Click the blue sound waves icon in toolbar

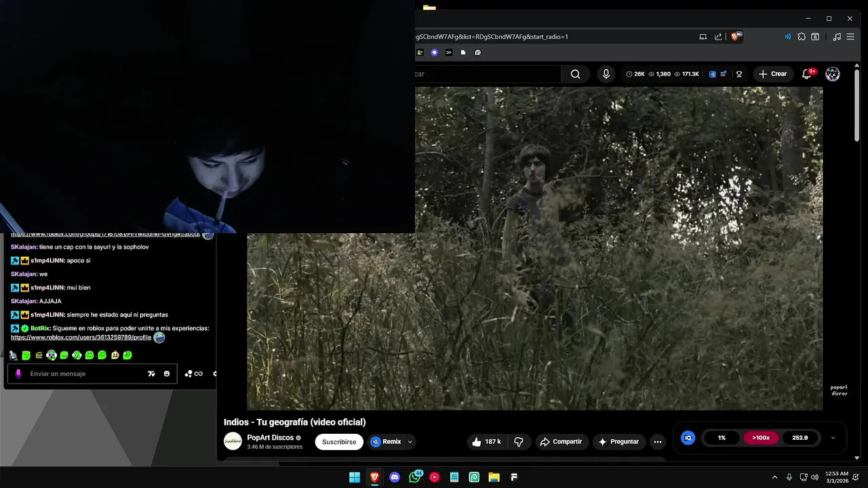[787, 37]
